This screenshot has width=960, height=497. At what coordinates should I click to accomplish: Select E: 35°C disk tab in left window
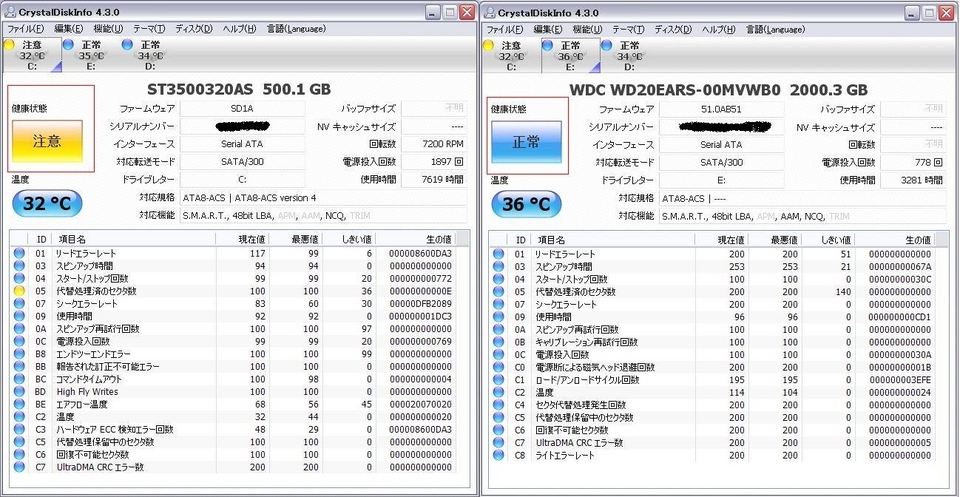92,55
